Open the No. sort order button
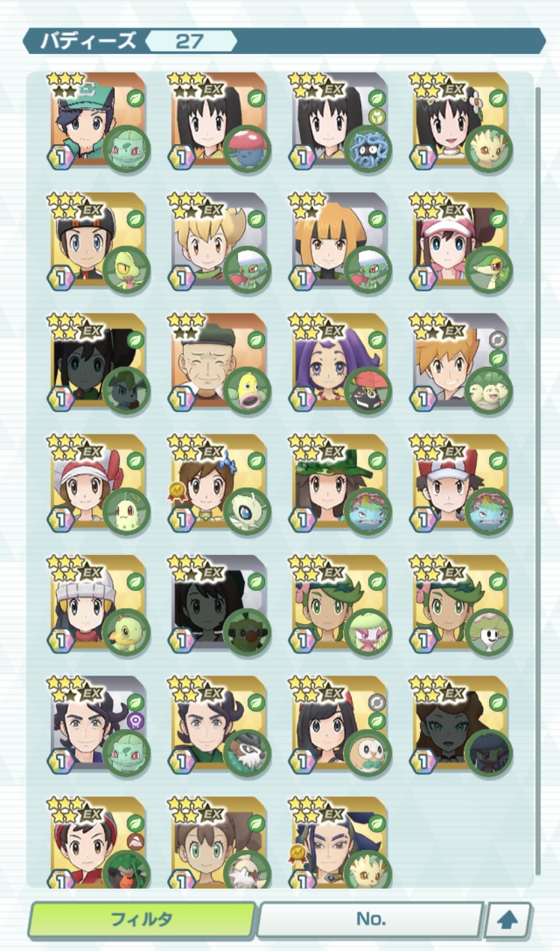Viewport: 560px width, 951px height. pos(371,919)
